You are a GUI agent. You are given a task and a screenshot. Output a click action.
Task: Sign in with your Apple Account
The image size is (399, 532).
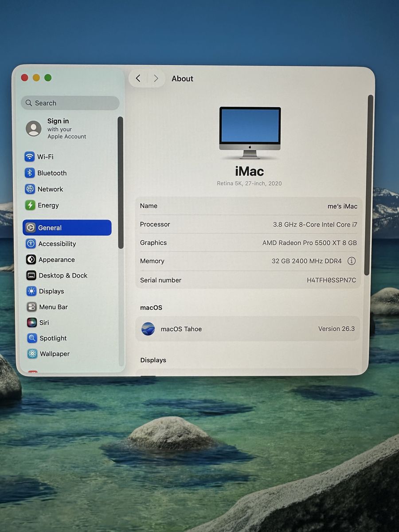(58, 129)
